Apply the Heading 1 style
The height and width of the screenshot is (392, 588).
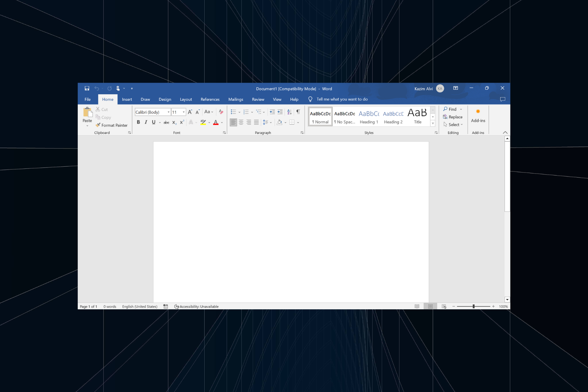tap(369, 117)
